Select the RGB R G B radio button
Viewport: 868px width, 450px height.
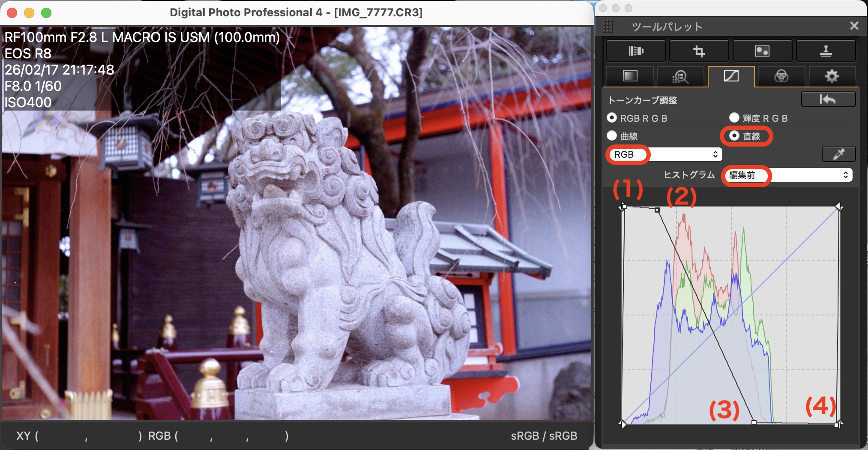click(612, 118)
